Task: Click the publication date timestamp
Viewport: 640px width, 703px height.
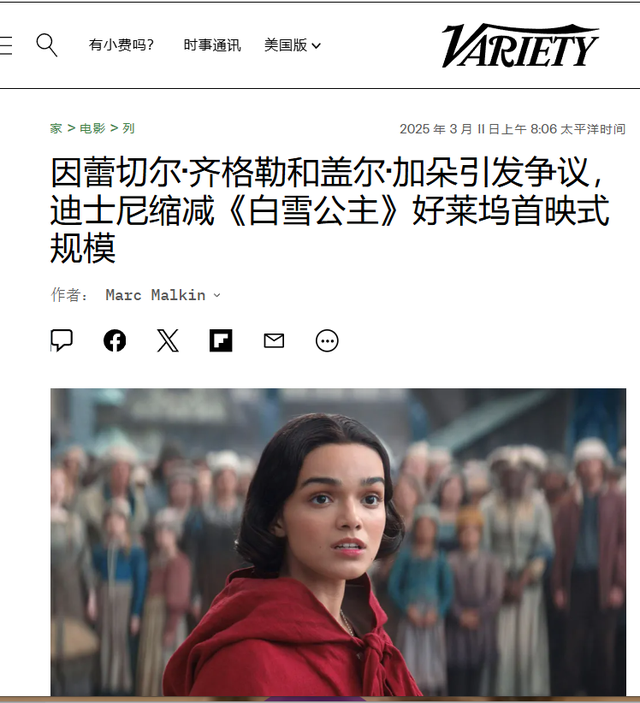Action: coord(513,129)
